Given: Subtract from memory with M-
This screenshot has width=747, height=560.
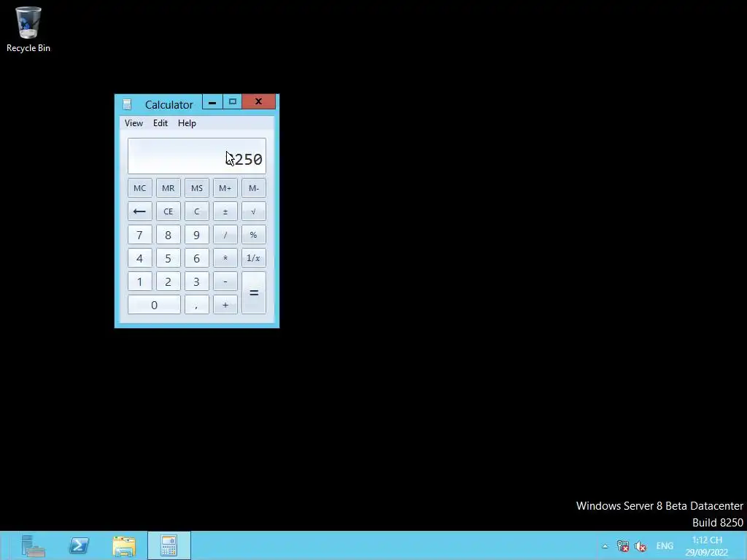Looking at the screenshot, I should 254,188.
